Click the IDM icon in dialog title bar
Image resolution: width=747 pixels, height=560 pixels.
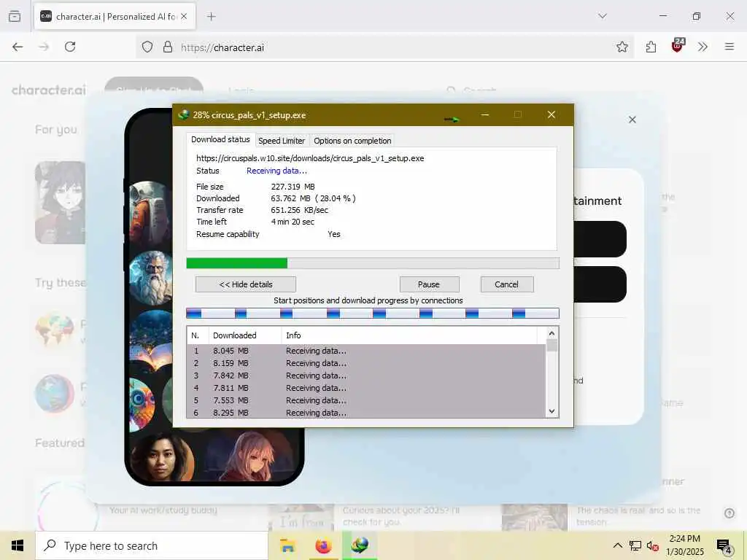tap(183, 114)
